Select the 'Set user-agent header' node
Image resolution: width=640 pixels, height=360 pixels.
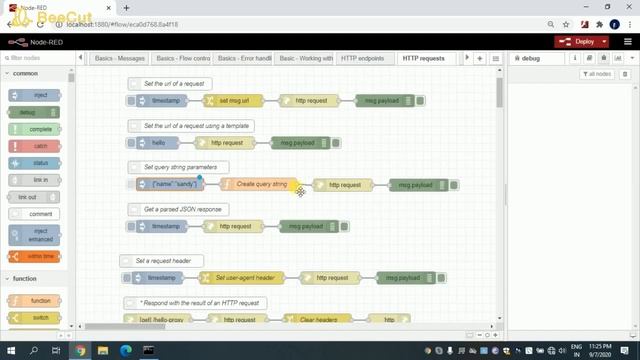point(242,278)
